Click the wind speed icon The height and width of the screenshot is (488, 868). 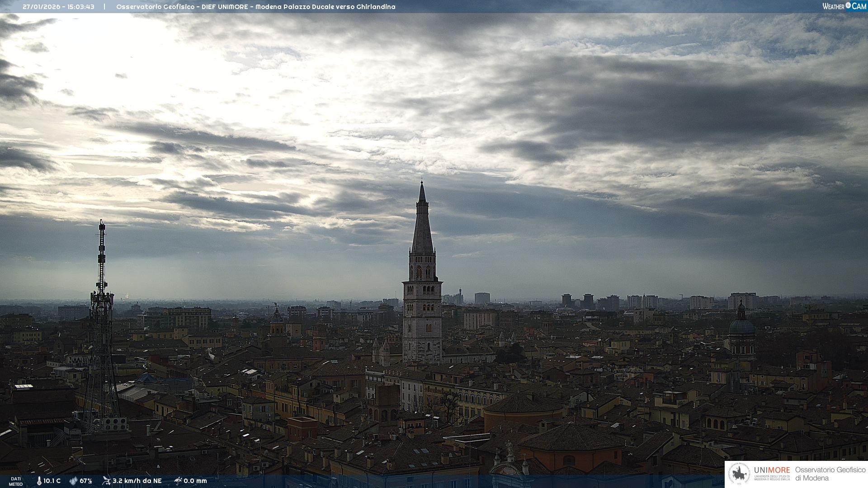(x=107, y=481)
